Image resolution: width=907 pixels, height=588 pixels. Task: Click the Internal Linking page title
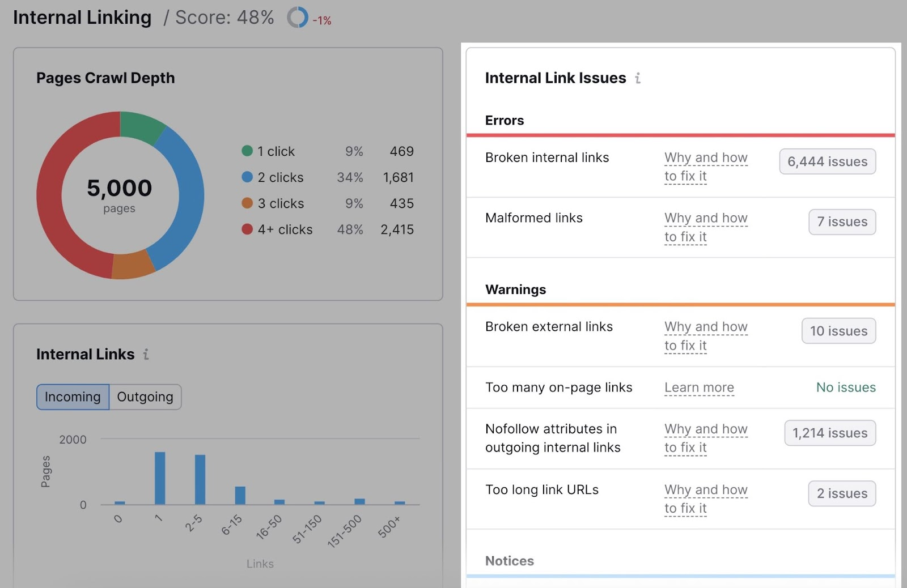point(82,18)
